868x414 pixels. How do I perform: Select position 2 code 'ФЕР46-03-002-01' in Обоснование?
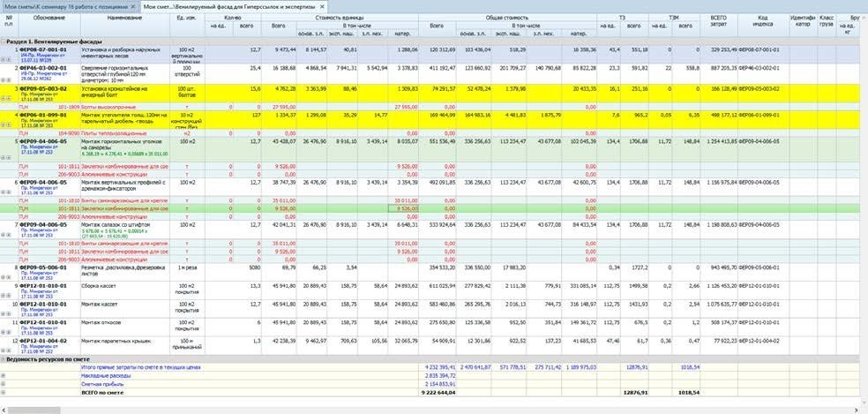pyautogui.click(x=42, y=68)
